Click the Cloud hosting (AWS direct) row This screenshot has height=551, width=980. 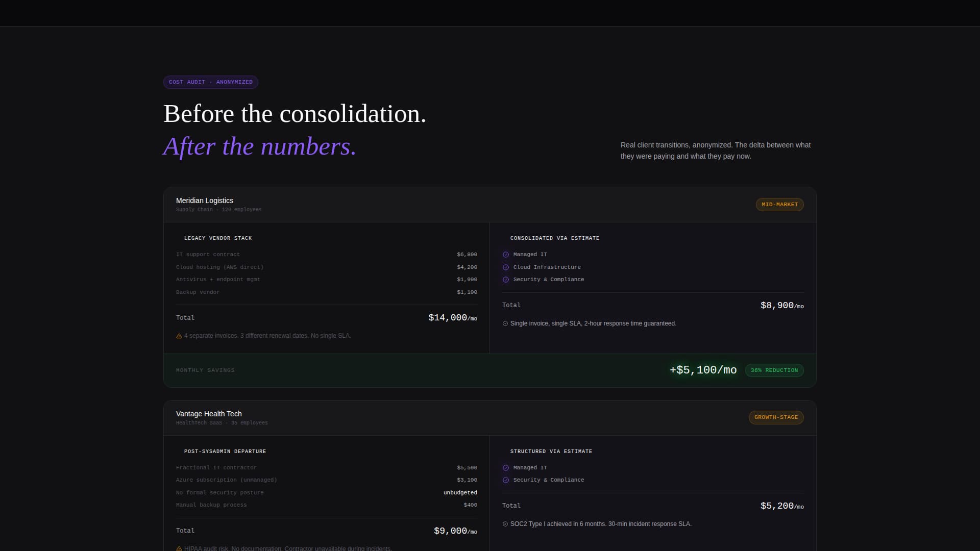point(326,267)
